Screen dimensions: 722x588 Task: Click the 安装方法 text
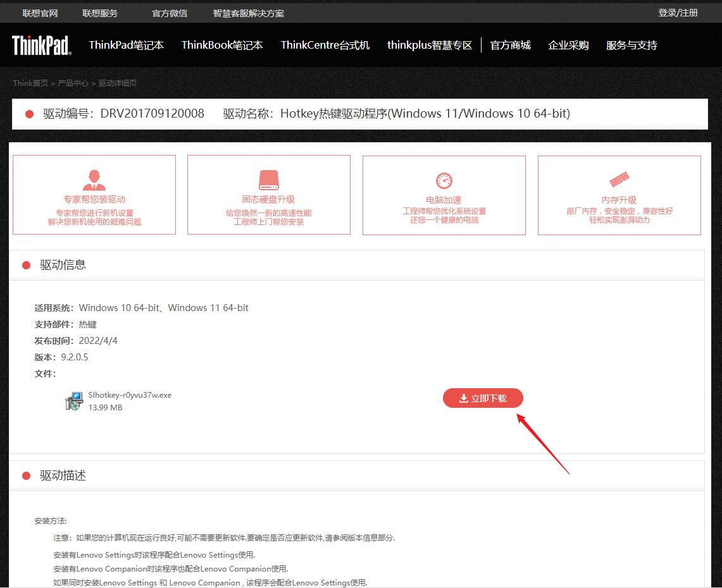point(51,521)
